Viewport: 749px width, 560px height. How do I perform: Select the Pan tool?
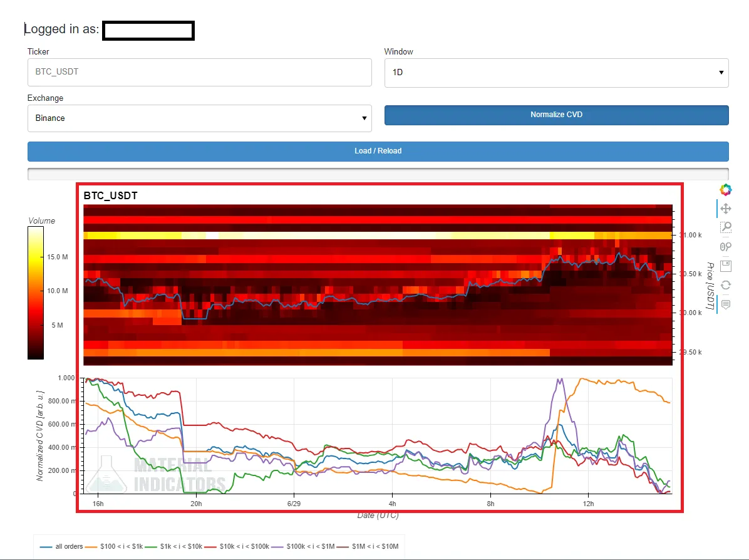(726, 209)
